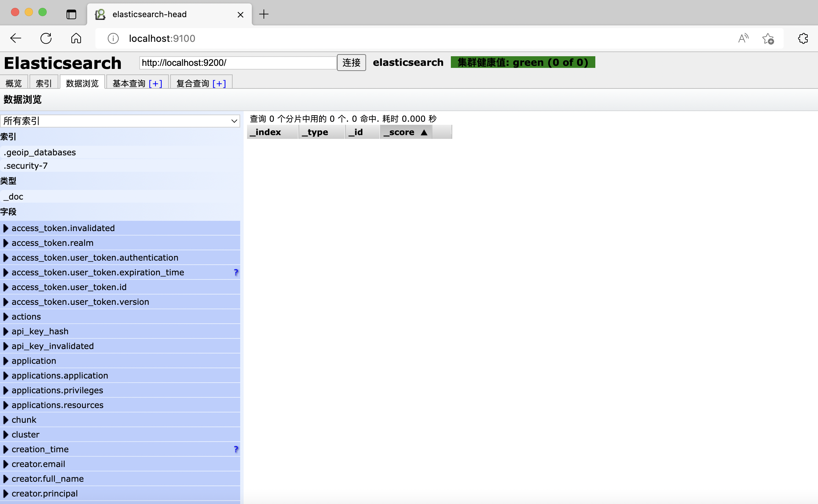Image resolution: width=818 pixels, height=504 pixels.
Task: Click the read aloud icon
Action: [x=743, y=38]
